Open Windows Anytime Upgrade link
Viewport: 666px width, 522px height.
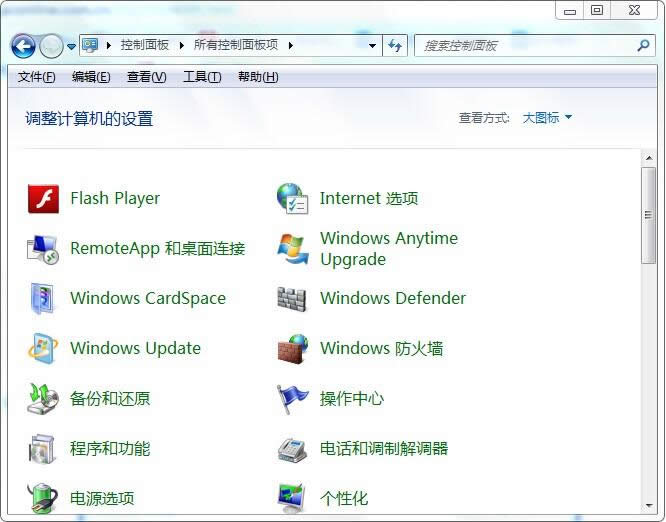(x=389, y=248)
